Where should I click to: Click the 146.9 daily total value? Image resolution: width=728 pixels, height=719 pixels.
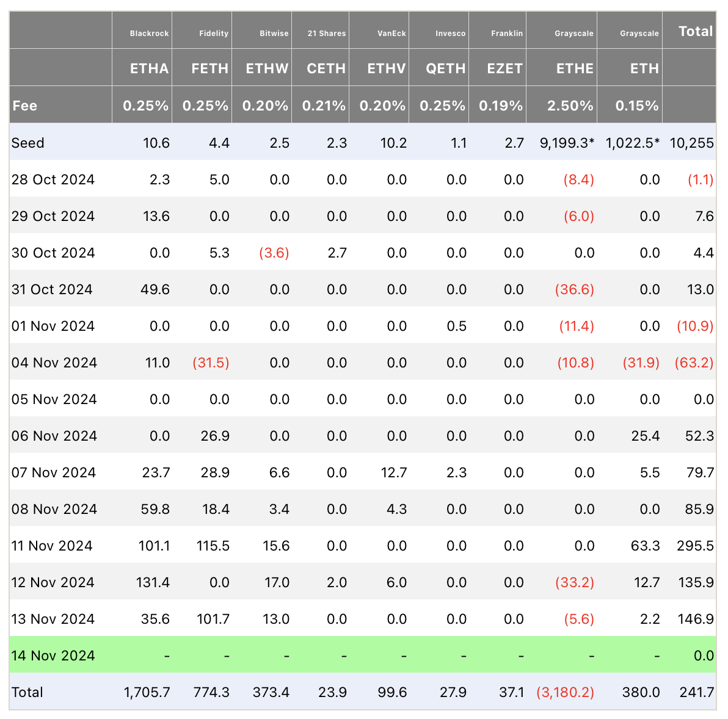[696, 620]
